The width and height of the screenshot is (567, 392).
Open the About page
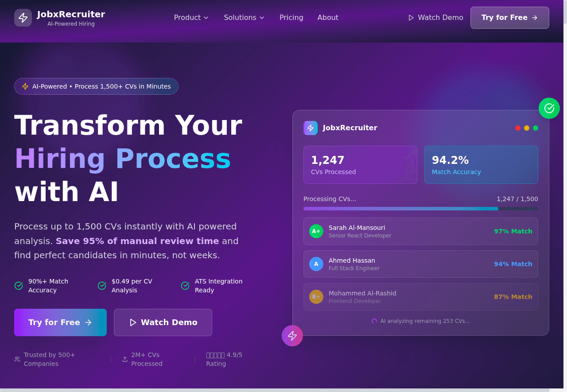point(328,18)
